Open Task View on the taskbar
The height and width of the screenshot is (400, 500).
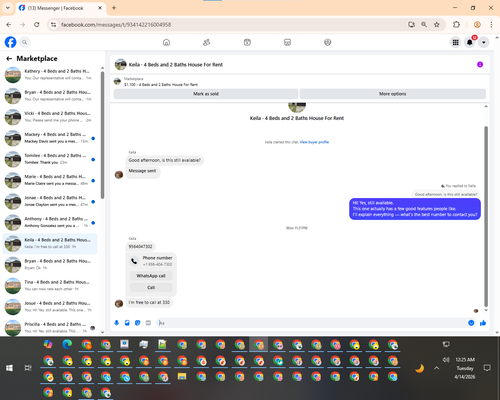(28, 368)
